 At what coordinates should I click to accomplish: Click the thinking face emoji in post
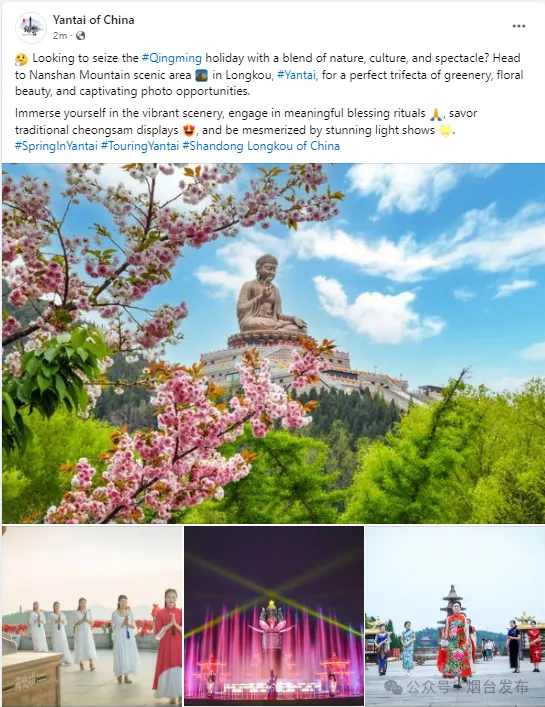pyautogui.click(x=21, y=59)
